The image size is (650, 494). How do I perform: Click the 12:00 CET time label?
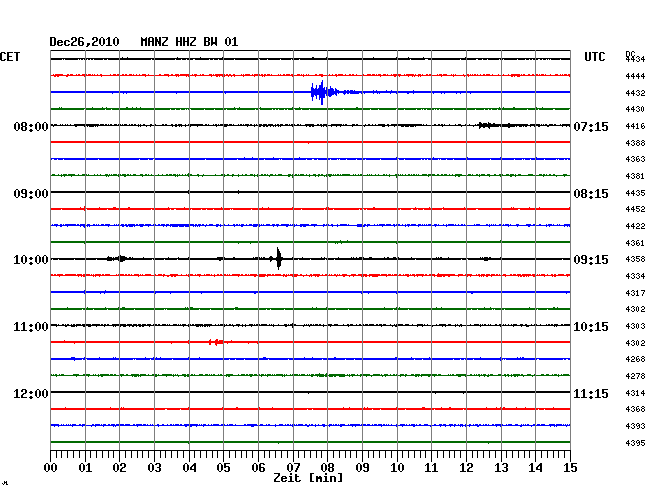click(31, 393)
